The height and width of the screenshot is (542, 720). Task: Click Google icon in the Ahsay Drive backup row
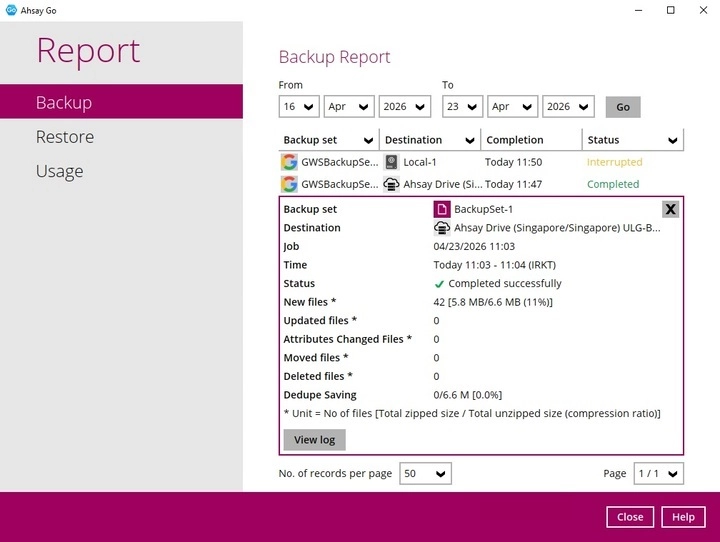[x=289, y=184]
